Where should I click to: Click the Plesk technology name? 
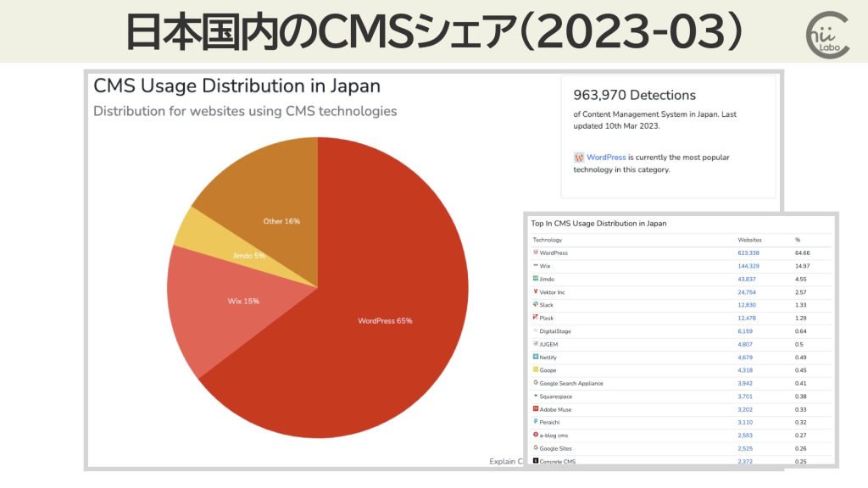[x=547, y=319]
